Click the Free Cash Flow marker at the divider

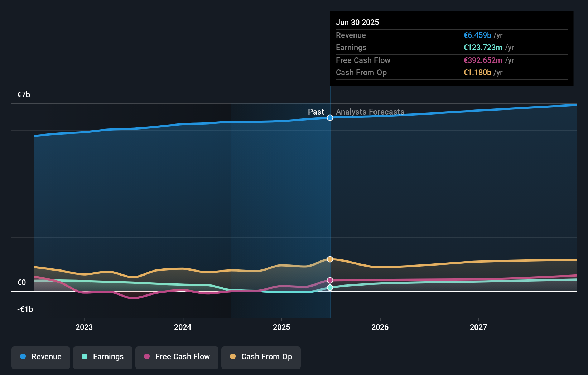point(330,280)
